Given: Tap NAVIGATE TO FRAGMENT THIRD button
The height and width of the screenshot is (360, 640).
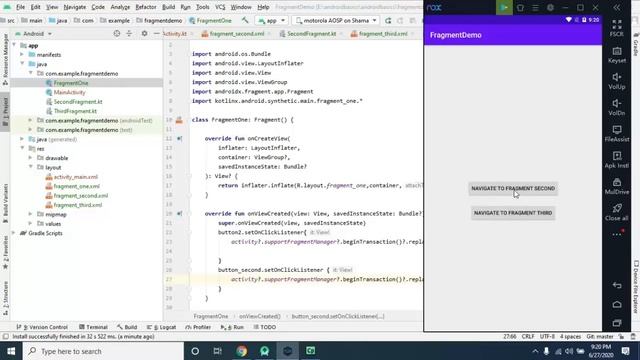Looking at the screenshot, I should (513, 213).
